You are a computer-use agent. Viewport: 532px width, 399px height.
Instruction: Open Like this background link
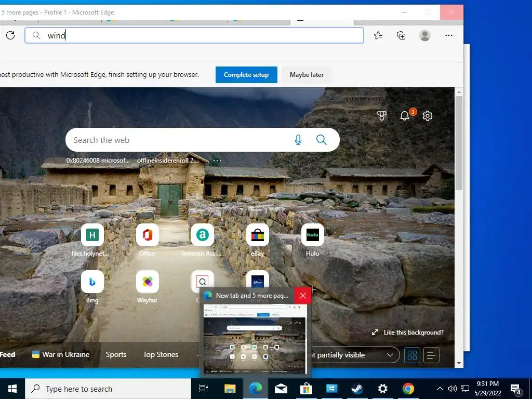point(407,332)
